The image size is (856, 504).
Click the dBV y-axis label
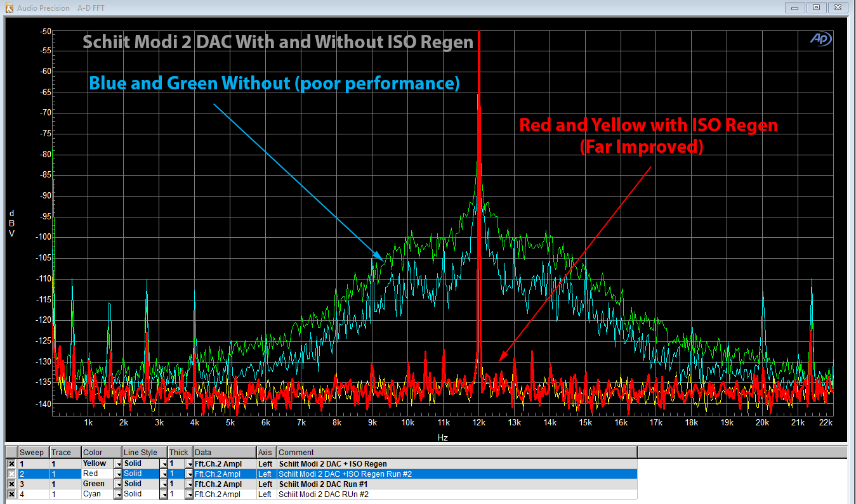(11, 223)
